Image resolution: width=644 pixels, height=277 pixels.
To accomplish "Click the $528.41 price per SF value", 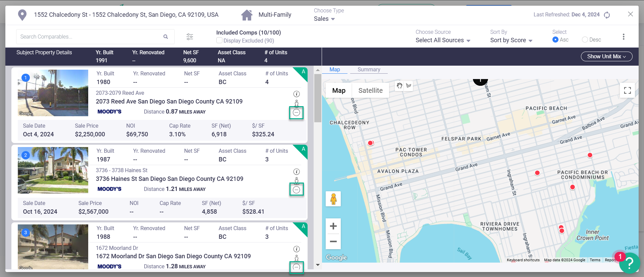I will (253, 212).
